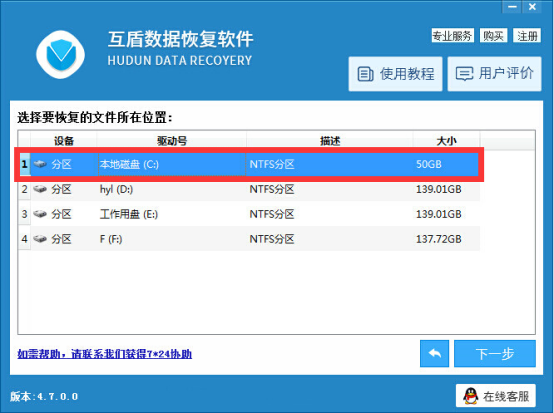
Task: Select the F (F:) 137.72GB partition
Action: [249, 239]
